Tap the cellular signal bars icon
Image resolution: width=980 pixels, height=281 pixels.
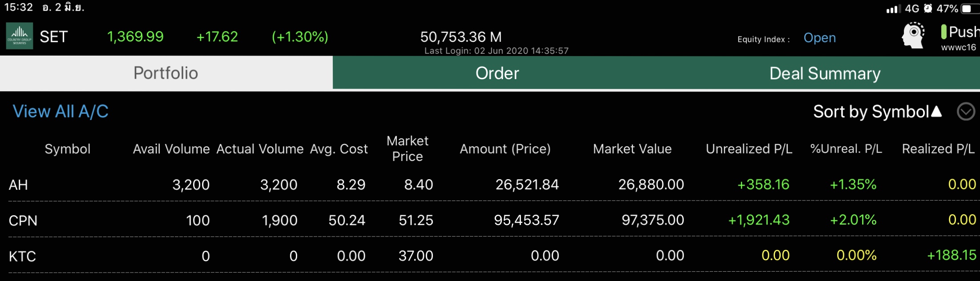(x=893, y=9)
